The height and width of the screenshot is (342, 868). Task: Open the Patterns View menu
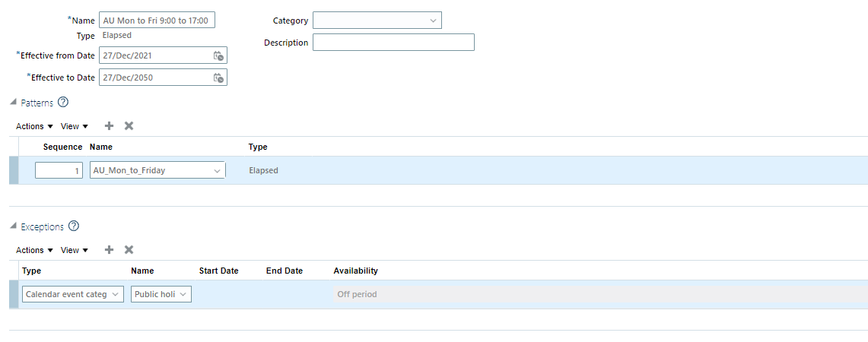tap(75, 126)
